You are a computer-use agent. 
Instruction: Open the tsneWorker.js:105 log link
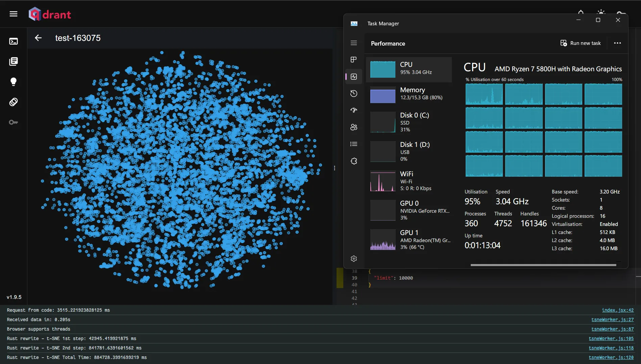pyautogui.click(x=611, y=338)
